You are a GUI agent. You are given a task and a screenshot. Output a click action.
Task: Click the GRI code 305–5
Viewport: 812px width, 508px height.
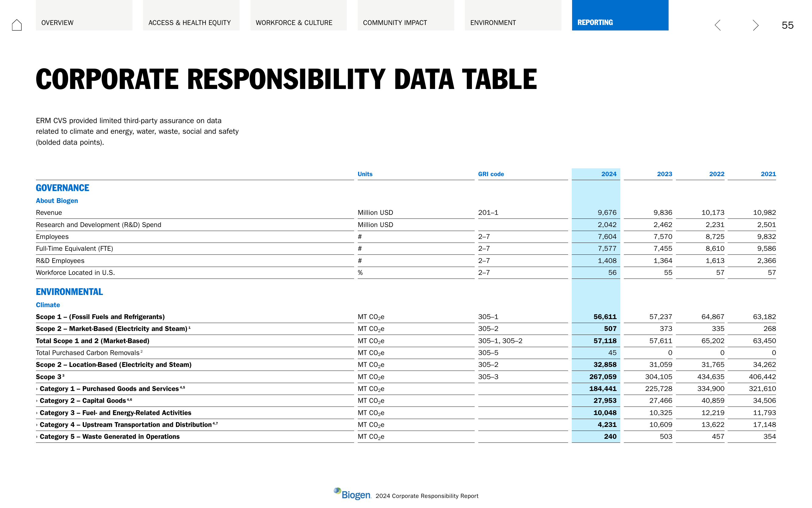pos(488,353)
